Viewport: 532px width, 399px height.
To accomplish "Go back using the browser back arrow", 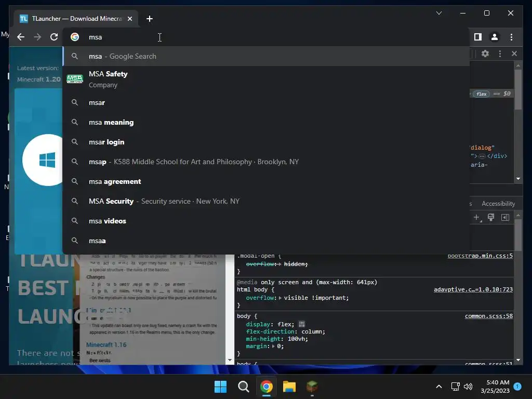I will pyautogui.click(x=21, y=37).
